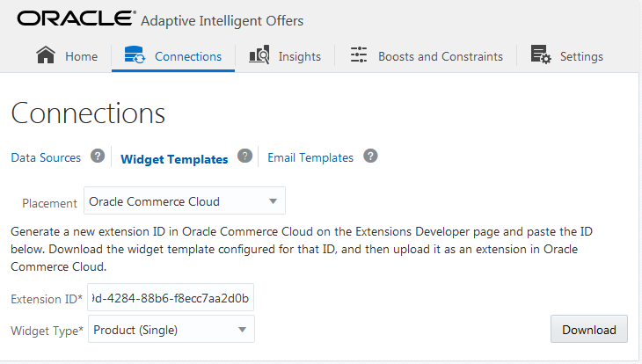Switch to the Settings tab label
642x364 pixels.
pyautogui.click(x=581, y=56)
